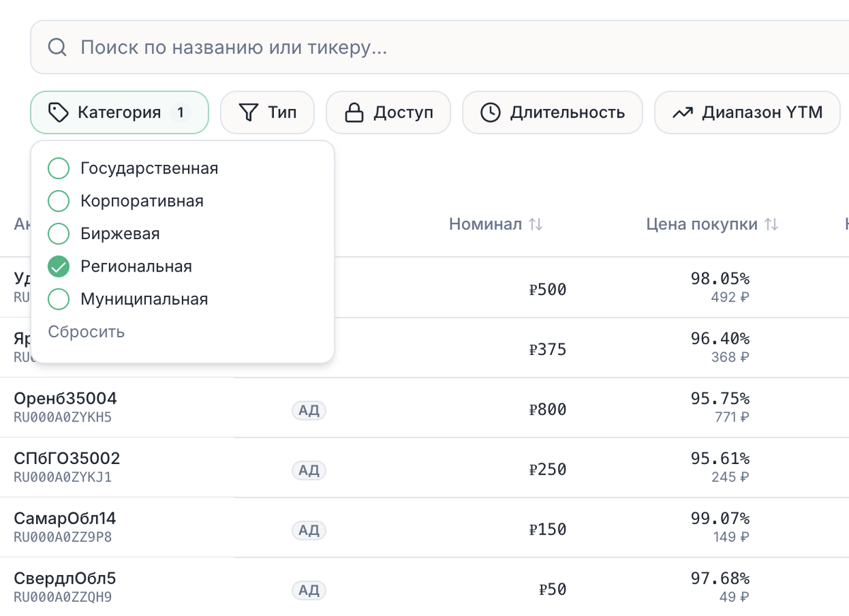Screen dimensions: 849x616
Task: Sort by Цена покупки column arrows icon
Action: pyautogui.click(x=771, y=225)
